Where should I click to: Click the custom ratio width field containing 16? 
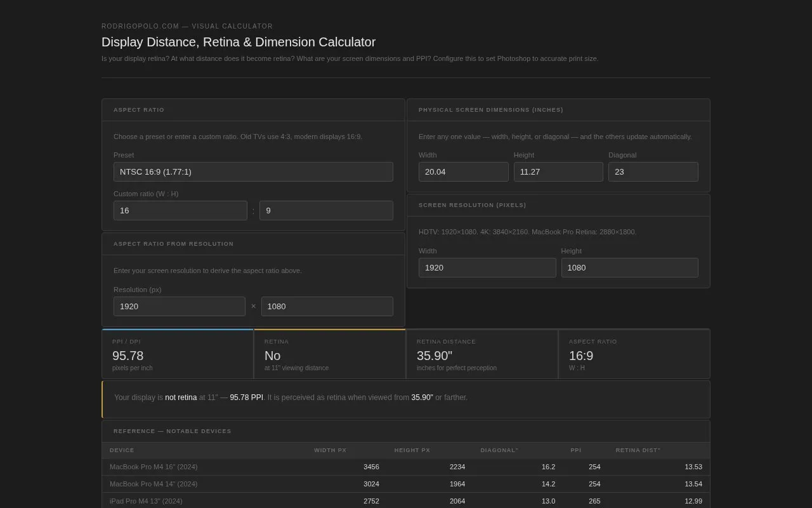tap(180, 210)
